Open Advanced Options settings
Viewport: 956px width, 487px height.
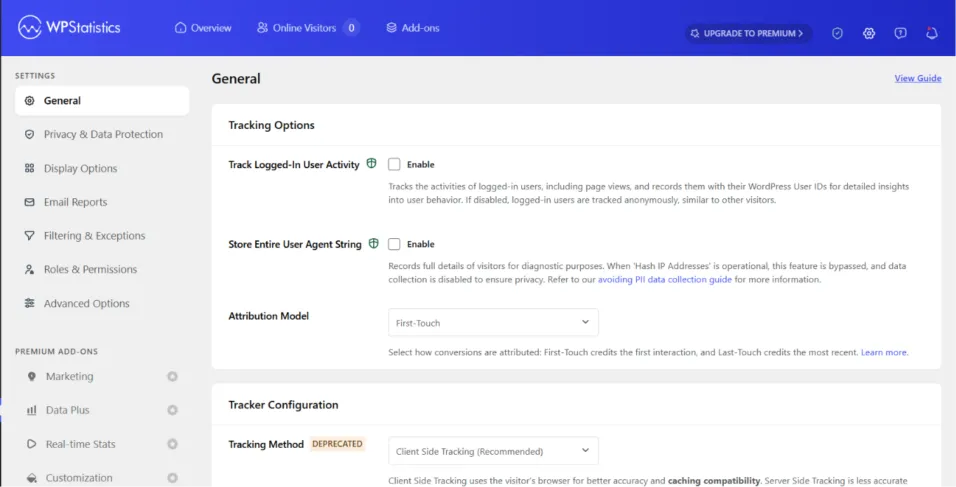[102, 303]
